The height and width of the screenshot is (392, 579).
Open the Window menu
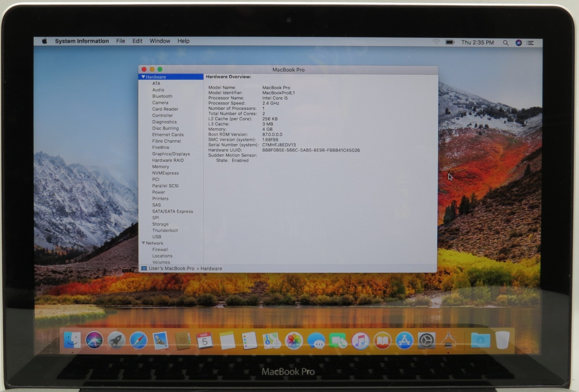(160, 41)
